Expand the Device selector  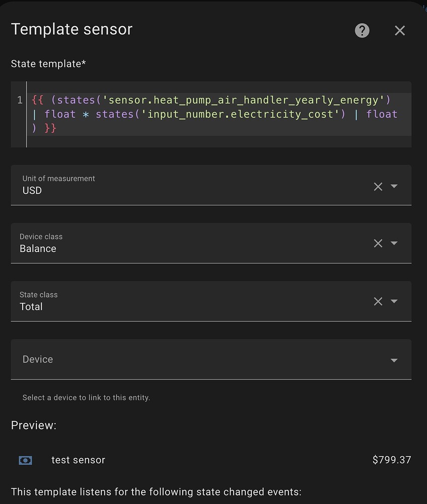tap(394, 360)
